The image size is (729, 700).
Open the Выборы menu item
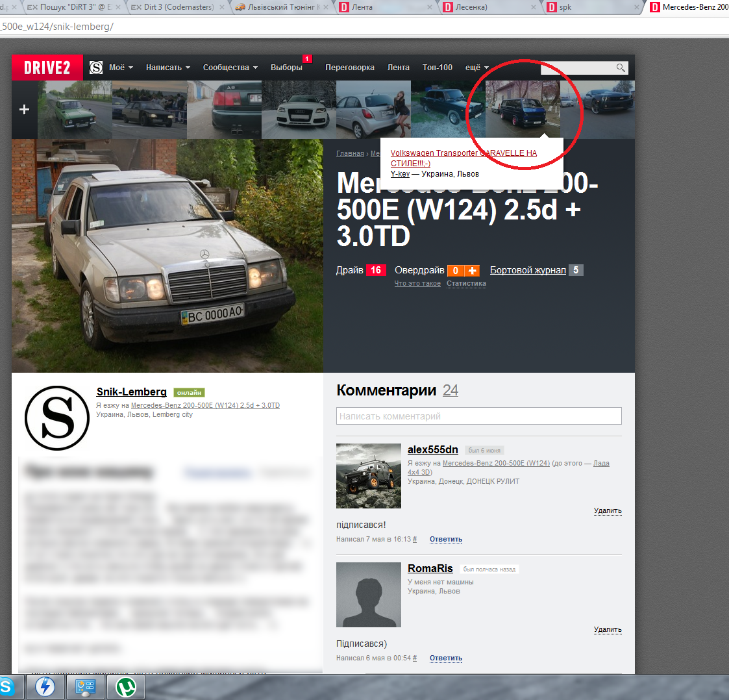(286, 68)
